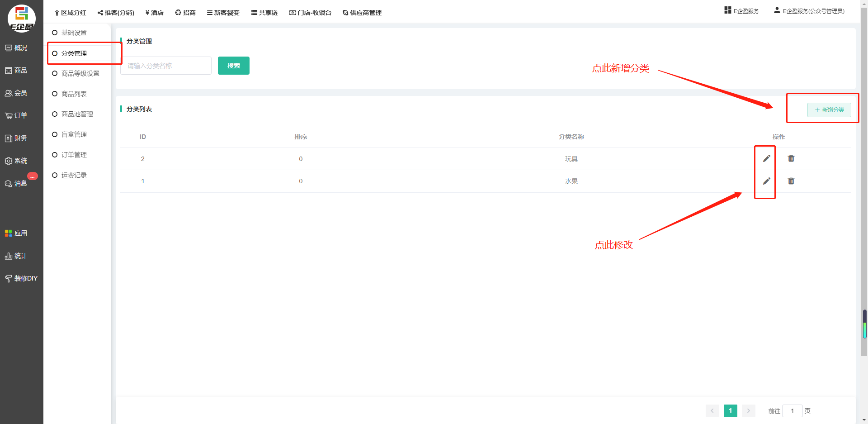Go to the next page arrow
Viewport: 868px width, 424px height.
749,411
